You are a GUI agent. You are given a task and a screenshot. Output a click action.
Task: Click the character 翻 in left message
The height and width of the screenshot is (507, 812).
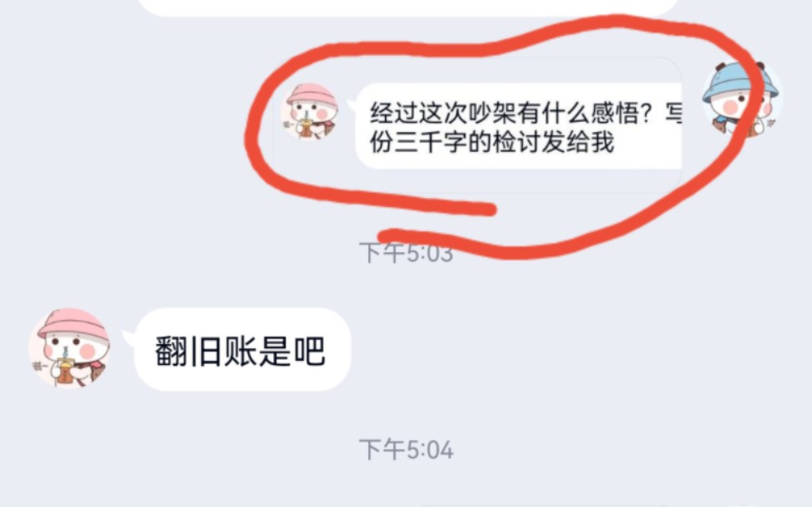click(171, 351)
